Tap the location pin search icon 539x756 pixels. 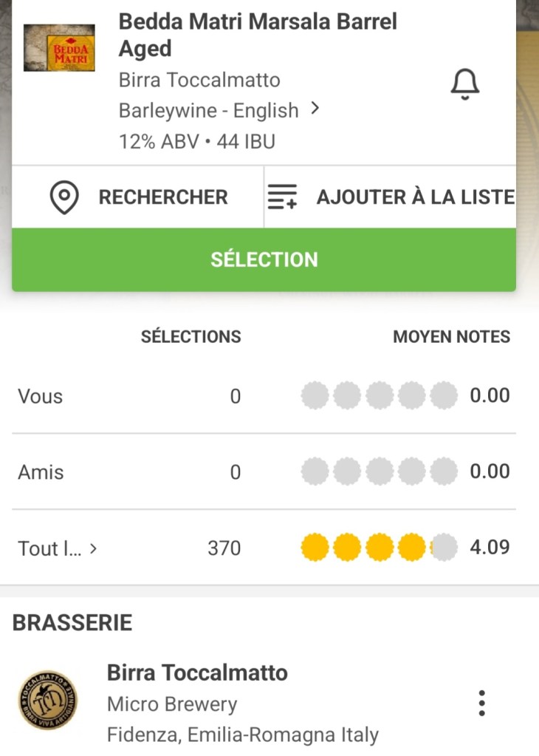pyautogui.click(x=64, y=197)
